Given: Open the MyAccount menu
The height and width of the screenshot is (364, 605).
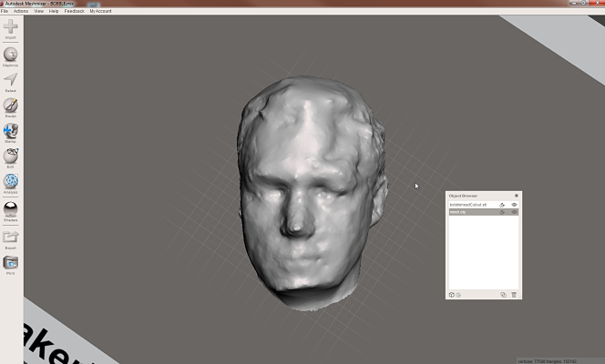Looking at the screenshot, I should pos(101,11).
